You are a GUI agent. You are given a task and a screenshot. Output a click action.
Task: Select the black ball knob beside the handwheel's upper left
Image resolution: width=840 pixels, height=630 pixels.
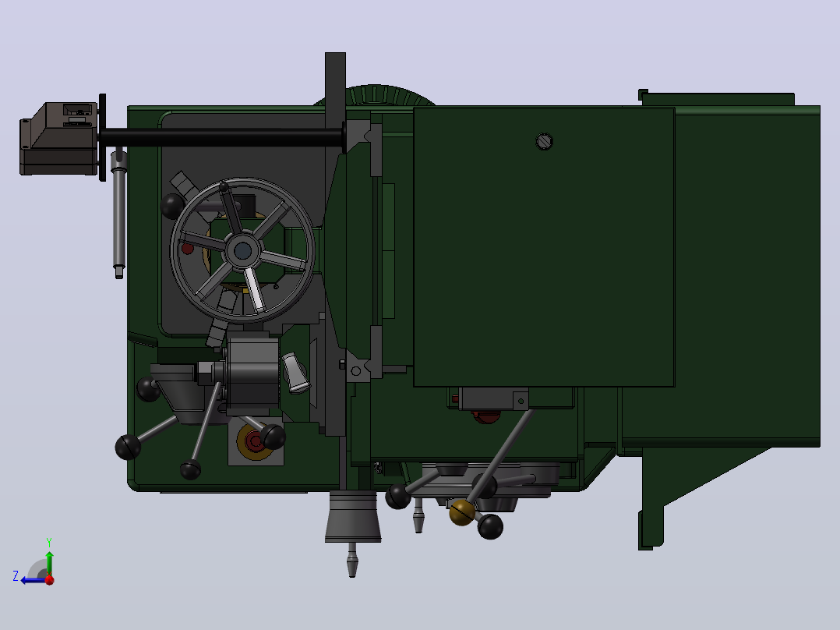point(172,206)
